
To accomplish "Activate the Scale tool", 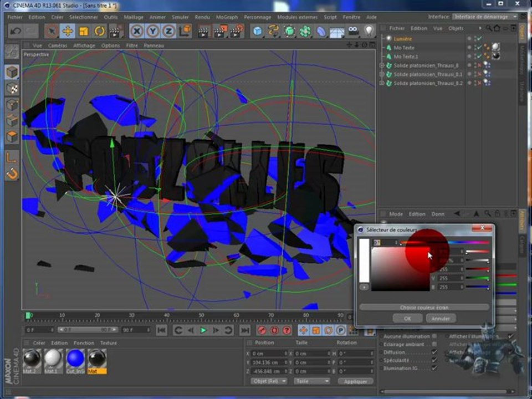I will (x=84, y=31).
